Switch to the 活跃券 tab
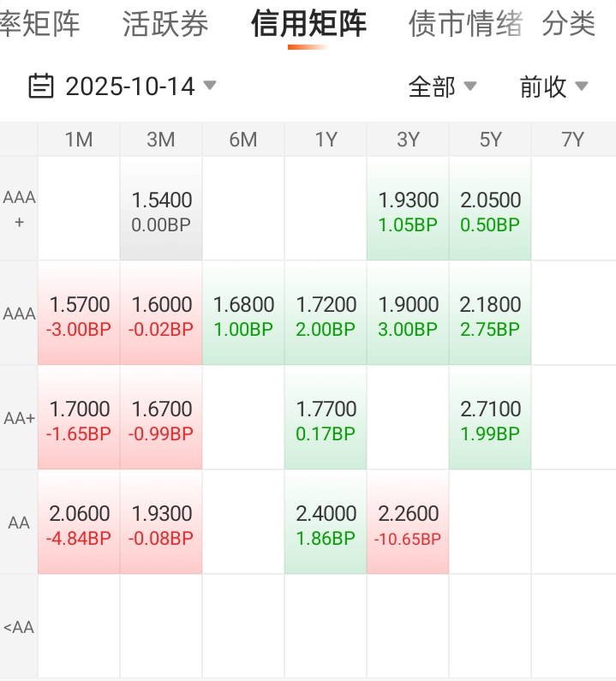 (x=165, y=24)
